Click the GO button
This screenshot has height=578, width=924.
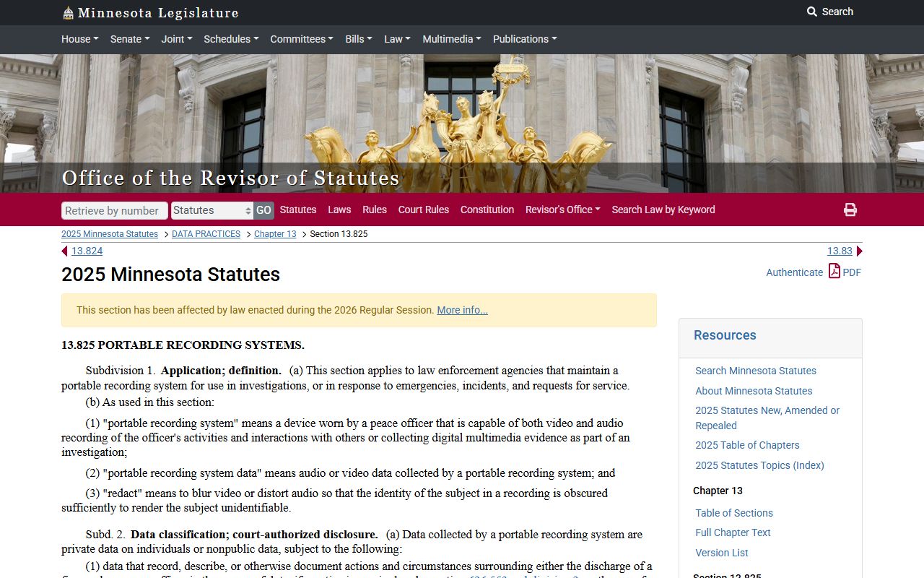(263, 210)
